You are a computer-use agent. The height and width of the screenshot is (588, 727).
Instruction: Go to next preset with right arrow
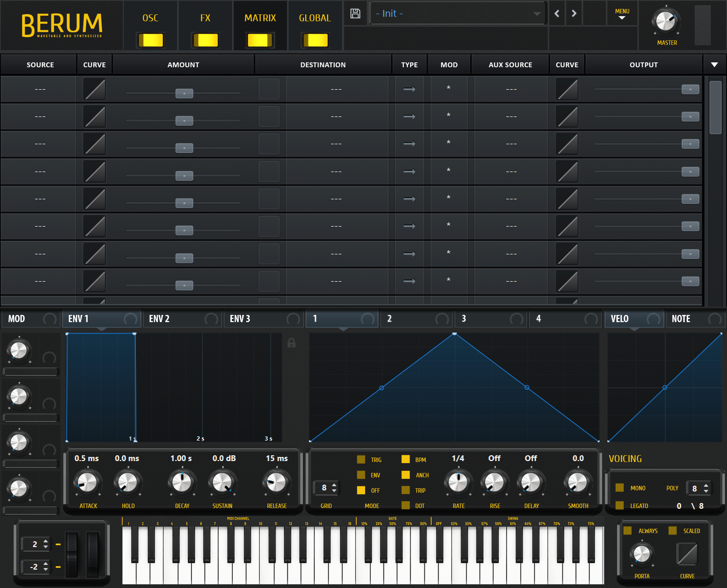point(574,14)
